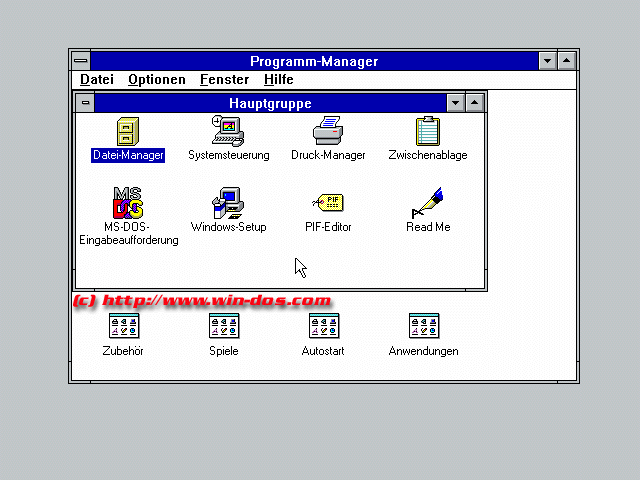Open the Read Me icon
640x480 pixels.
pyautogui.click(x=428, y=203)
